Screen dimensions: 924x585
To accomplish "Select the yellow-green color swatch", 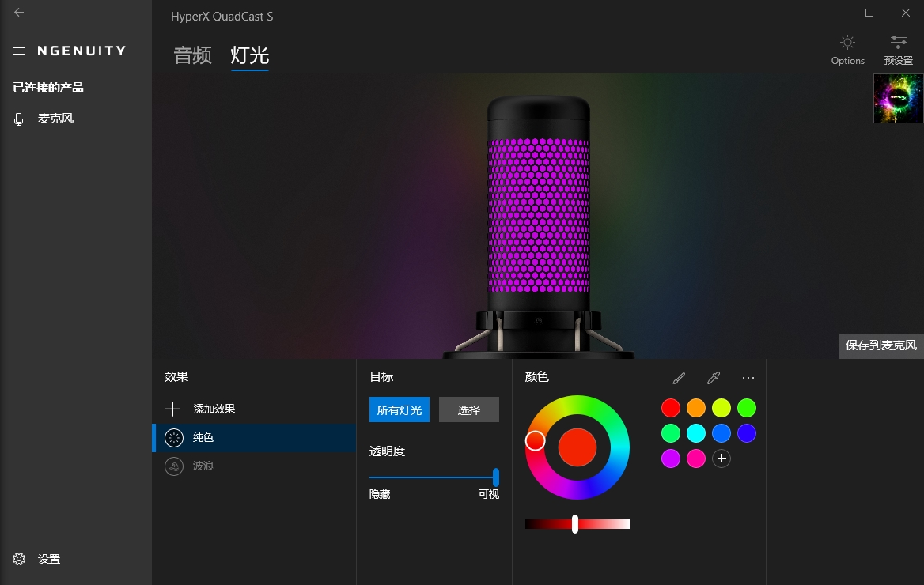I will pos(721,408).
